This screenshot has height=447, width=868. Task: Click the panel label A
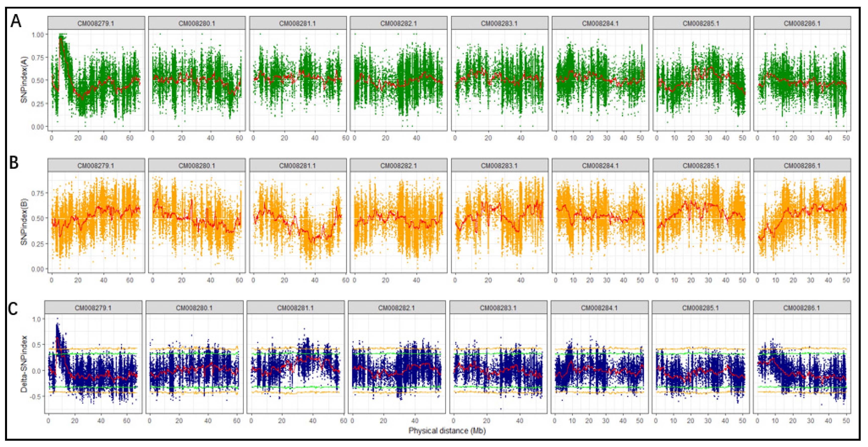16,21
